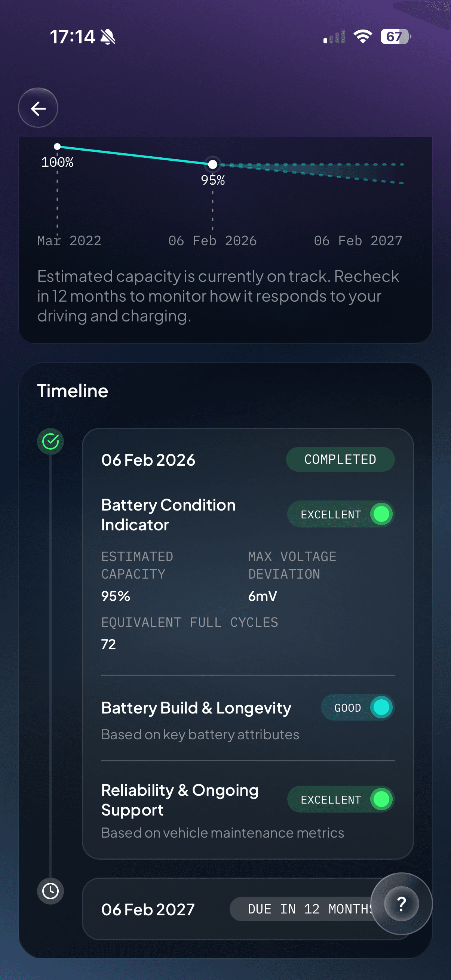This screenshot has height=980, width=451.
Task: Tap the COMPLETED status badge
Action: (340, 459)
